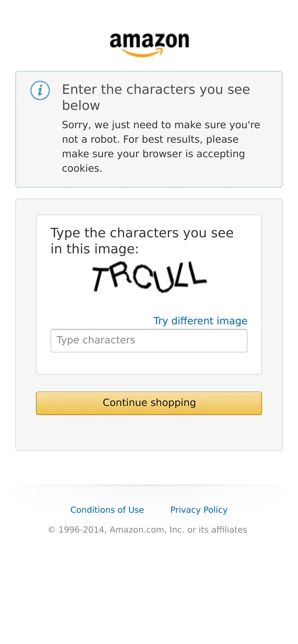Click the Type characters input field
Screen dimensions: 298x644
[149, 341]
